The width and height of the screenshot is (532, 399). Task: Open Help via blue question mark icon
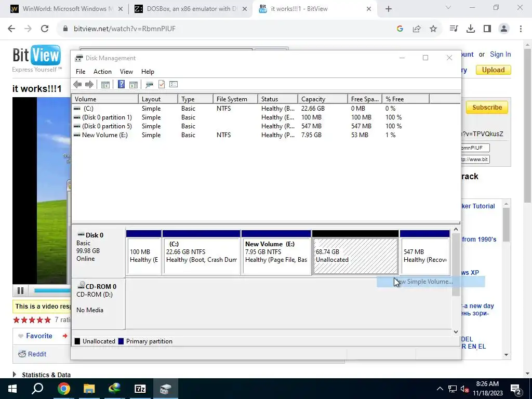[121, 84]
